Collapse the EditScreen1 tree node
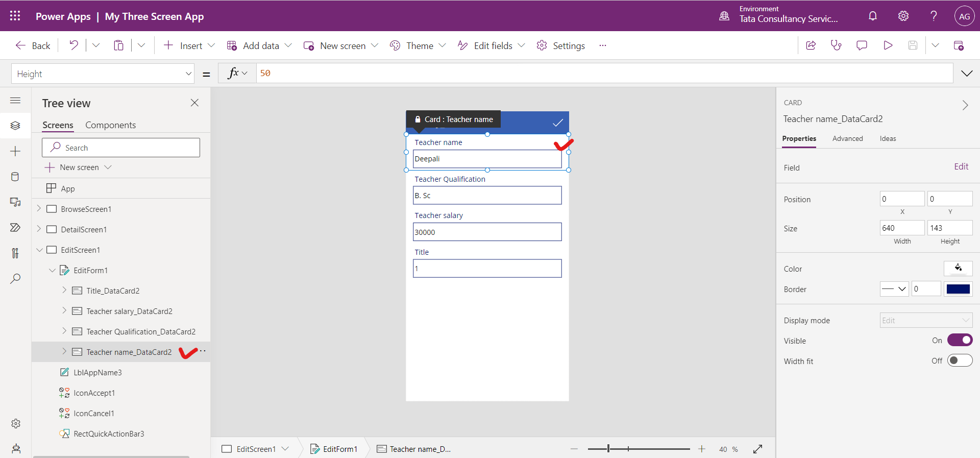980x458 pixels. pos(39,250)
